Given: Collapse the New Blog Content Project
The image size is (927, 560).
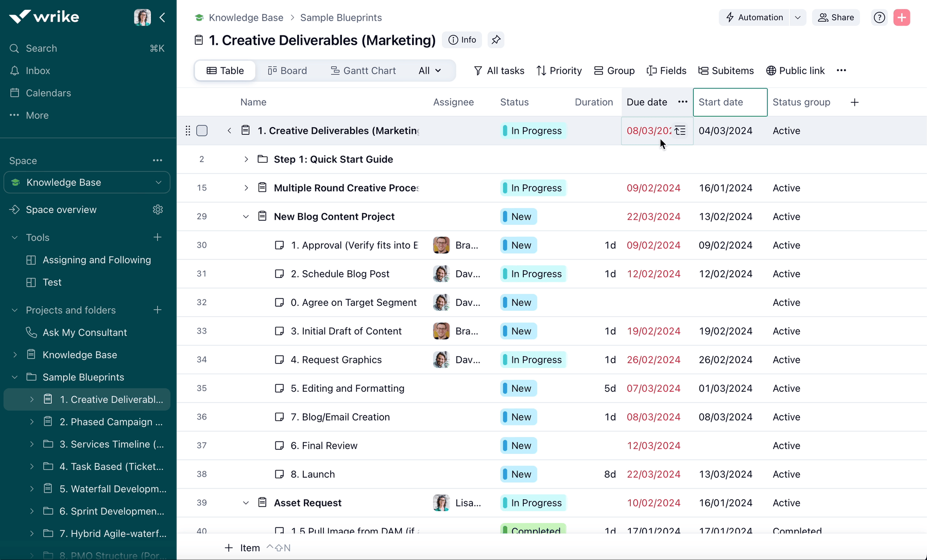Looking at the screenshot, I should point(246,217).
